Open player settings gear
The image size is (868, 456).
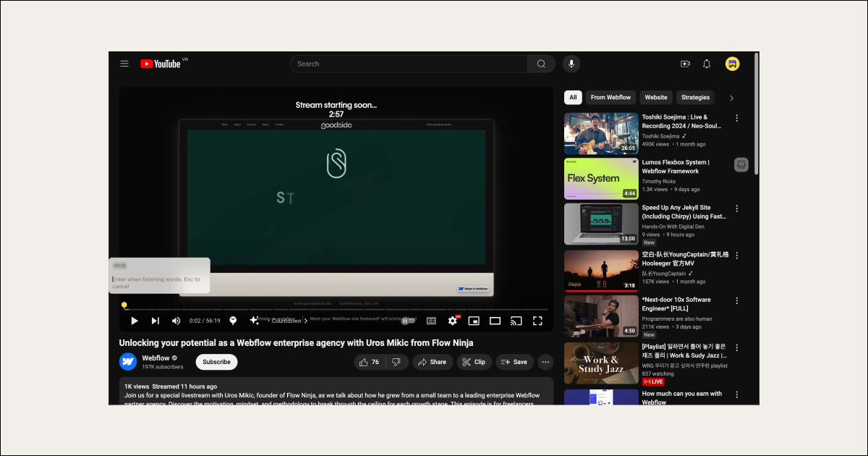pos(453,321)
